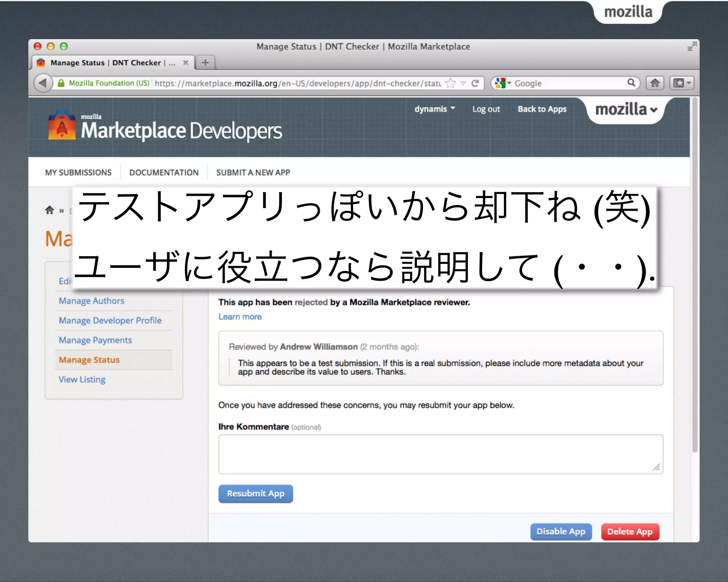Image resolution: width=728 pixels, height=582 pixels.
Task: Click the green padlock site identity icon
Action: (61, 83)
